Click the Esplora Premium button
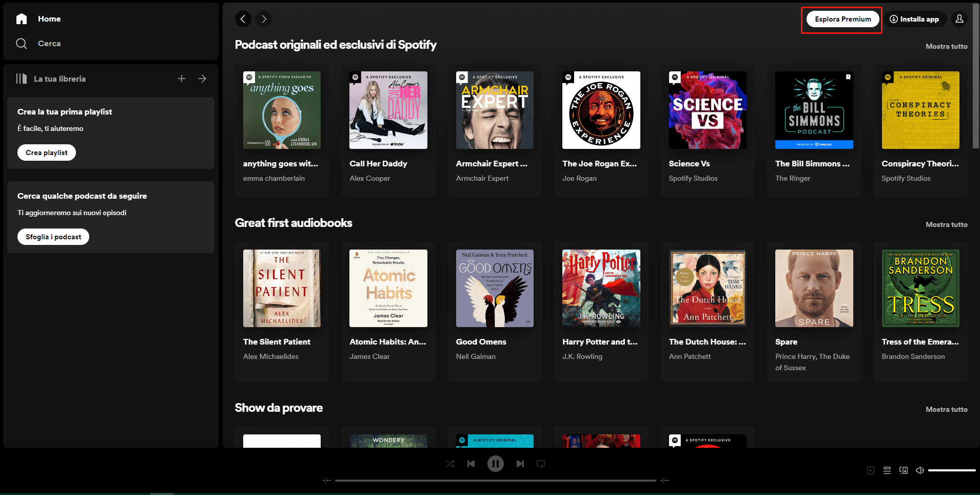This screenshot has width=980, height=495. [843, 19]
